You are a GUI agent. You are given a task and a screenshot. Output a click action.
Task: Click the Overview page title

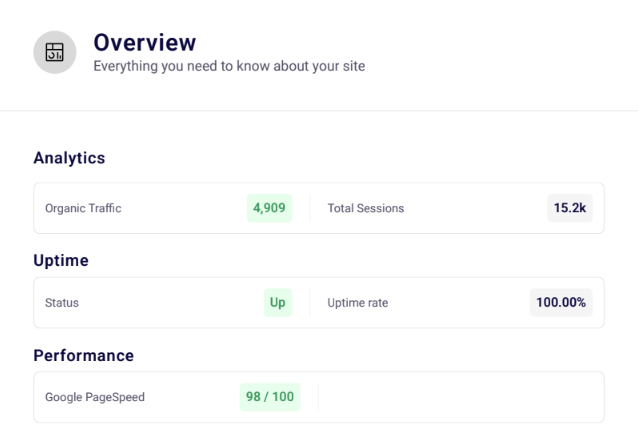click(x=144, y=42)
